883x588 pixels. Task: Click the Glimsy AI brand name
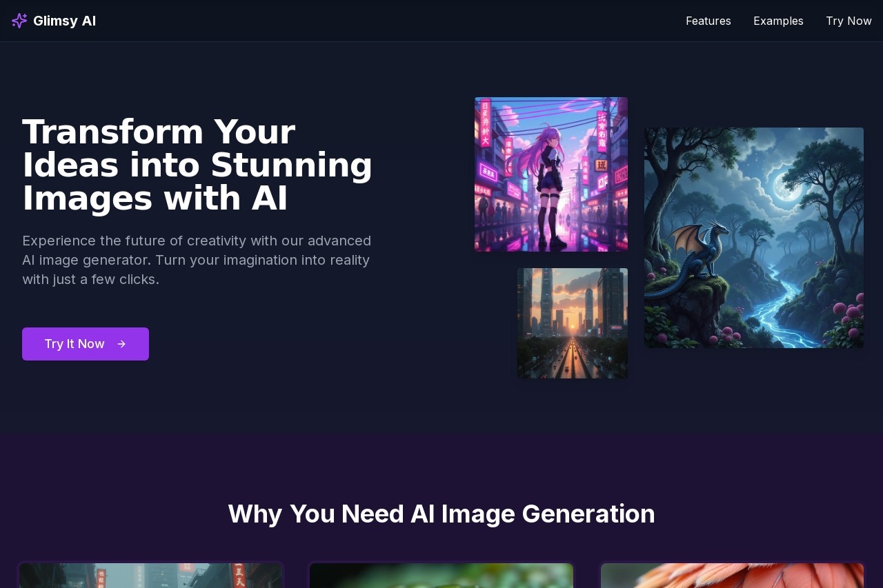[64, 21]
